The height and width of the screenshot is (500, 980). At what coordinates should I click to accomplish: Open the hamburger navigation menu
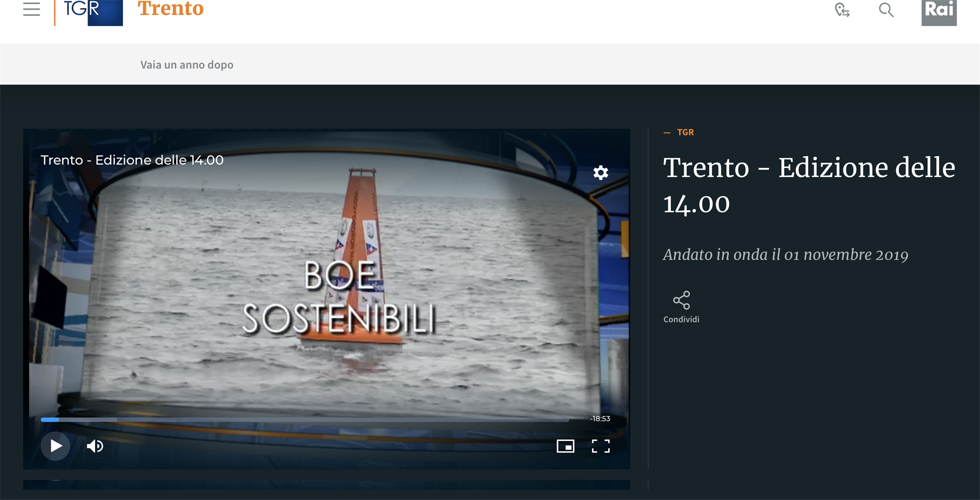[x=31, y=9]
